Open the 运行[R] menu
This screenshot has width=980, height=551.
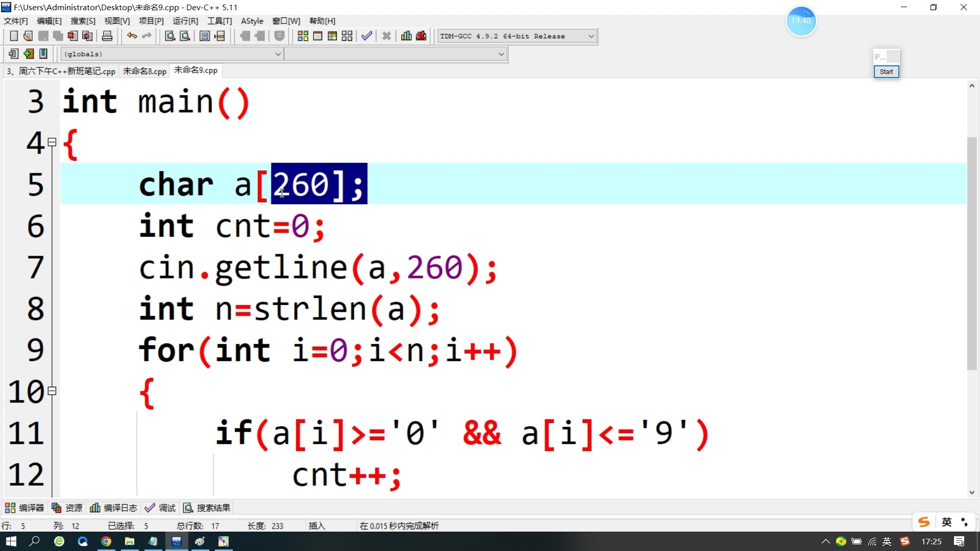click(185, 21)
